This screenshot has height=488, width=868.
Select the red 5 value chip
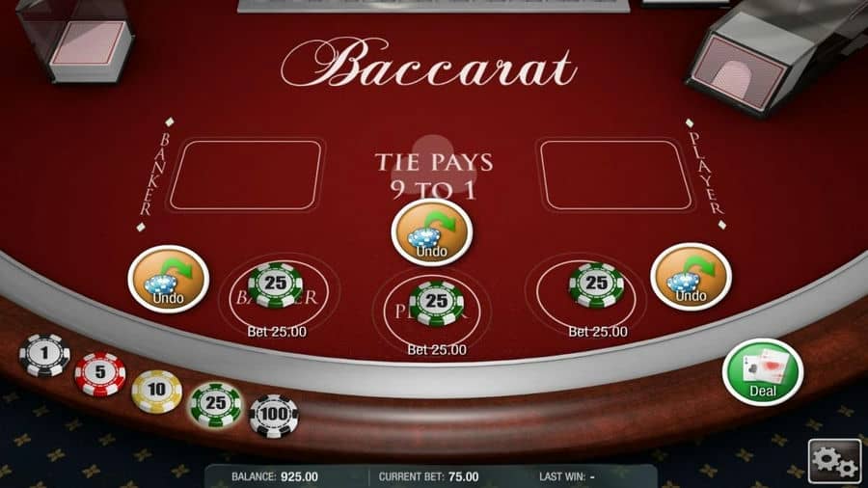coord(100,374)
